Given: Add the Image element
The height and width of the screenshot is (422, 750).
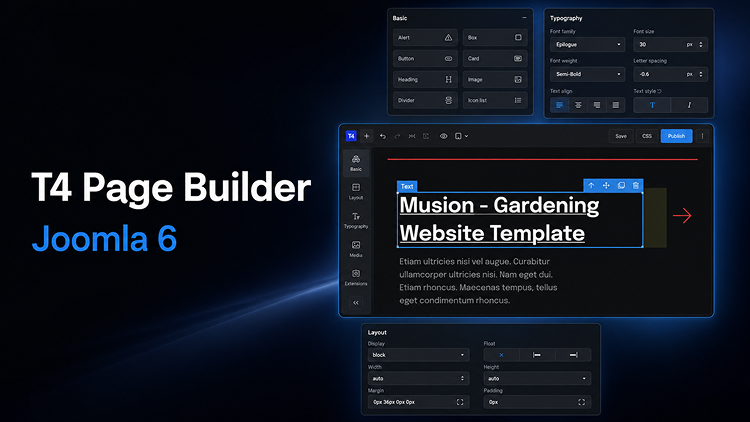Looking at the screenshot, I should (495, 79).
